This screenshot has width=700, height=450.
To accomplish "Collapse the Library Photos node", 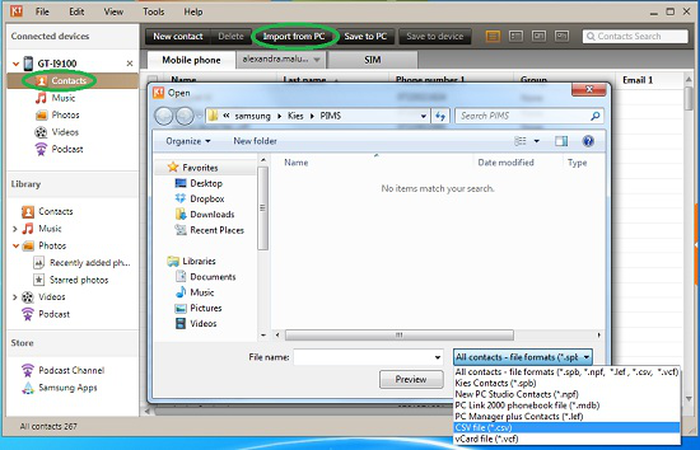I will 16,246.
